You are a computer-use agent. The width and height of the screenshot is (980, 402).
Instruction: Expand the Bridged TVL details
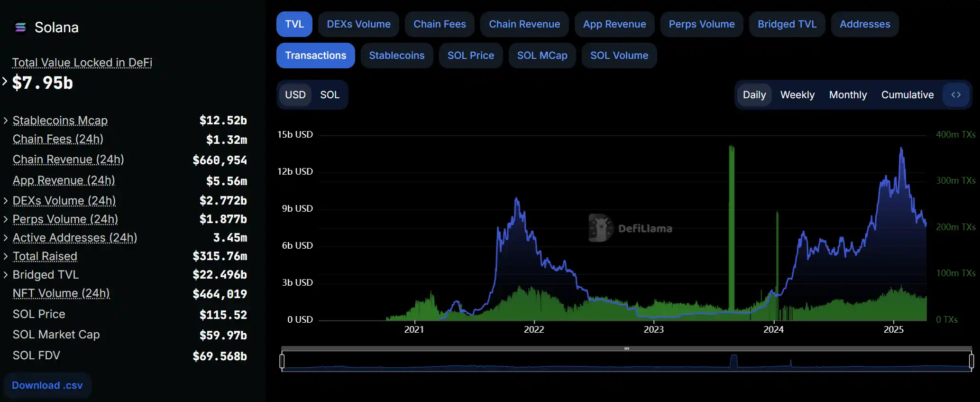point(6,275)
